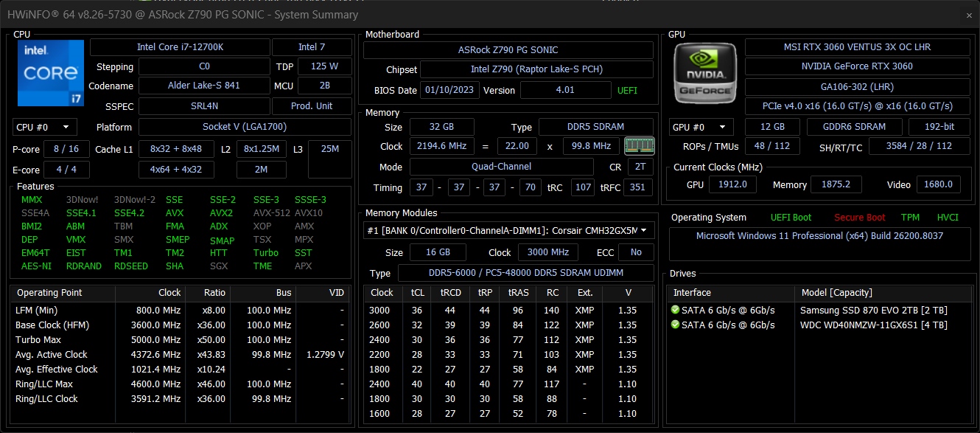The height and width of the screenshot is (433, 980).
Task: Click the MSI RTX 3060 VENTUS 3X OC field
Action: tap(857, 47)
